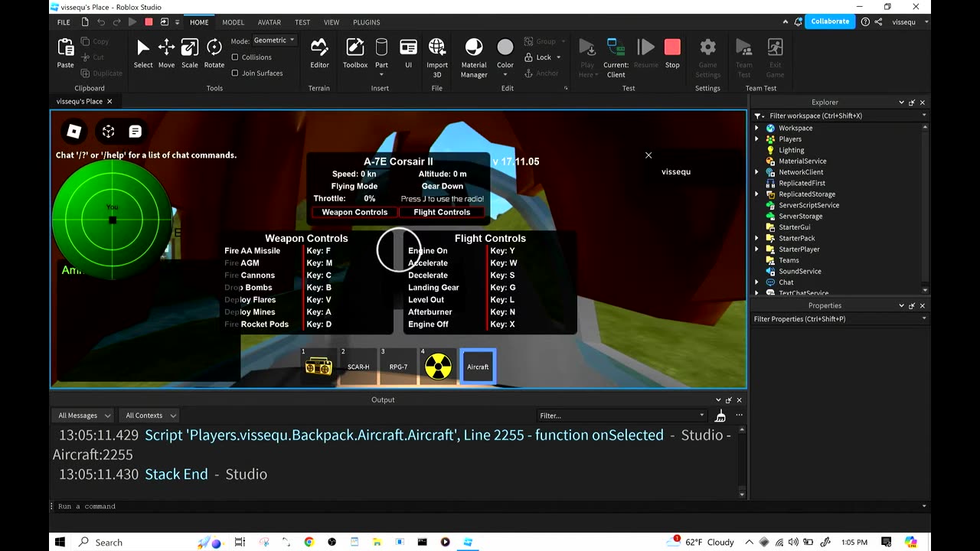Clear output with broom icon
Screen dimensions: 980x551
pyautogui.click(x=720, y=416)
